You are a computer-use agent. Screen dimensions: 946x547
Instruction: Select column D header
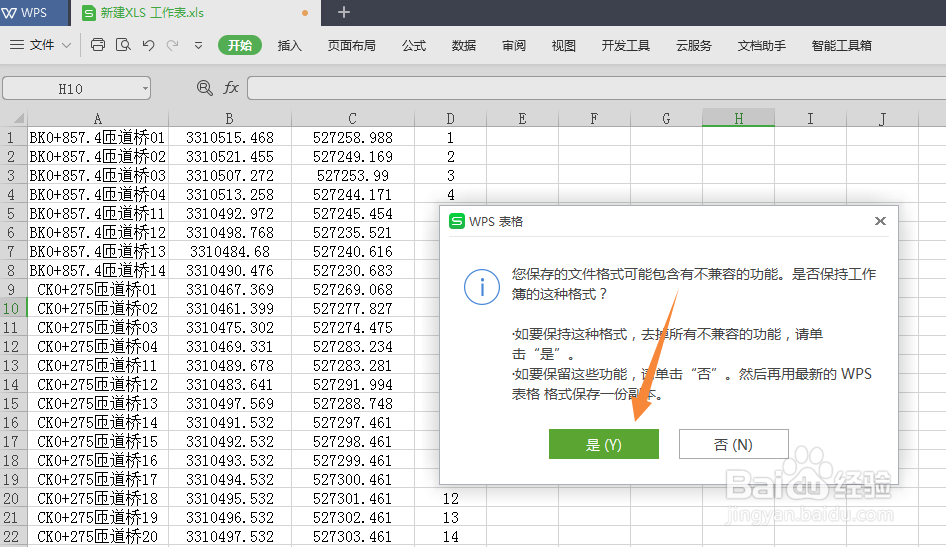(x=450, y=118)
